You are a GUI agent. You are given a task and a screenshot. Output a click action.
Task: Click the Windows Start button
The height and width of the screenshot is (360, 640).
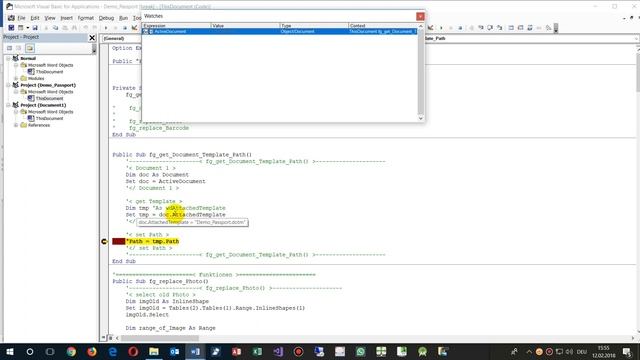coord(9,351)
